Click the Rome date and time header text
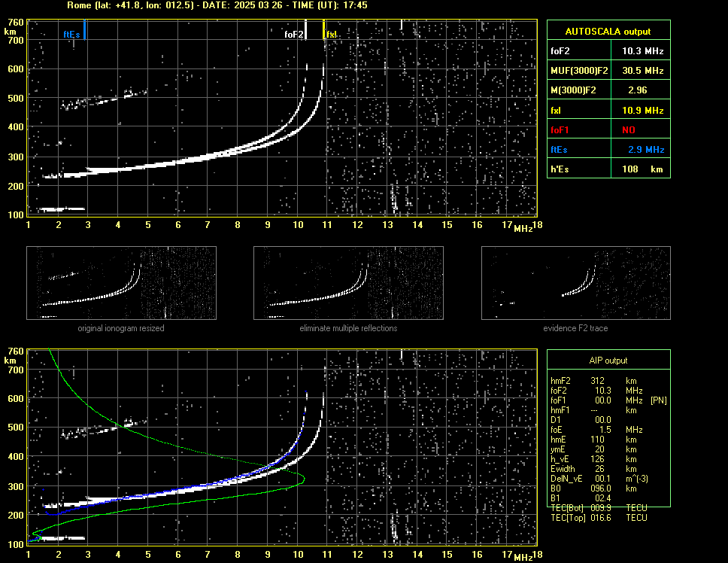This screenshot has height=563, width=728. click(x=217, y=5)
